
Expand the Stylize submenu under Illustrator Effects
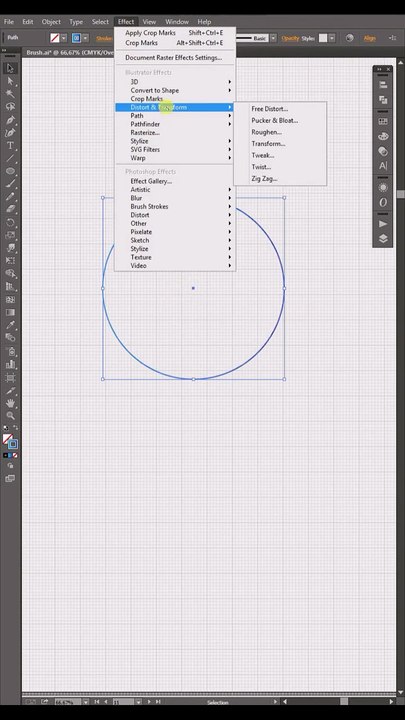tap(175, 141)
